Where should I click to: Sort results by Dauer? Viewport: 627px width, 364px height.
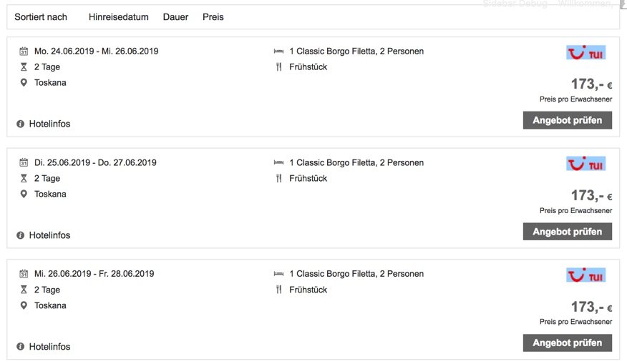click(x=175, y=16)
